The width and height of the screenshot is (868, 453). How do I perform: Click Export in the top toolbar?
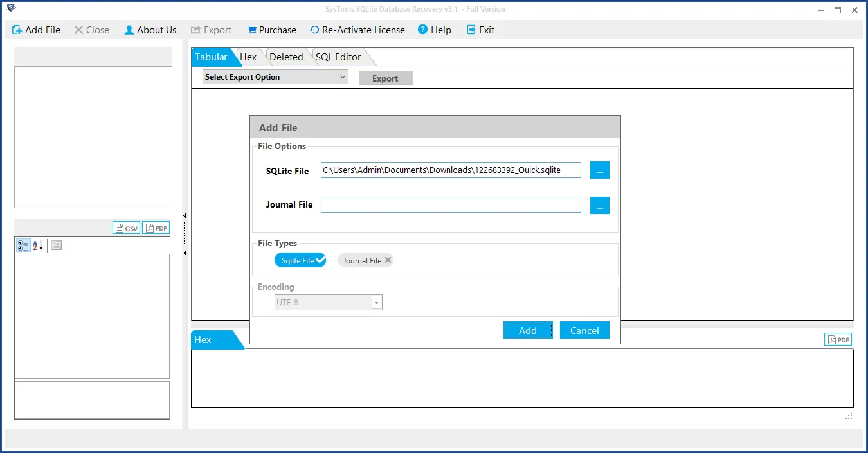(211, 30)
